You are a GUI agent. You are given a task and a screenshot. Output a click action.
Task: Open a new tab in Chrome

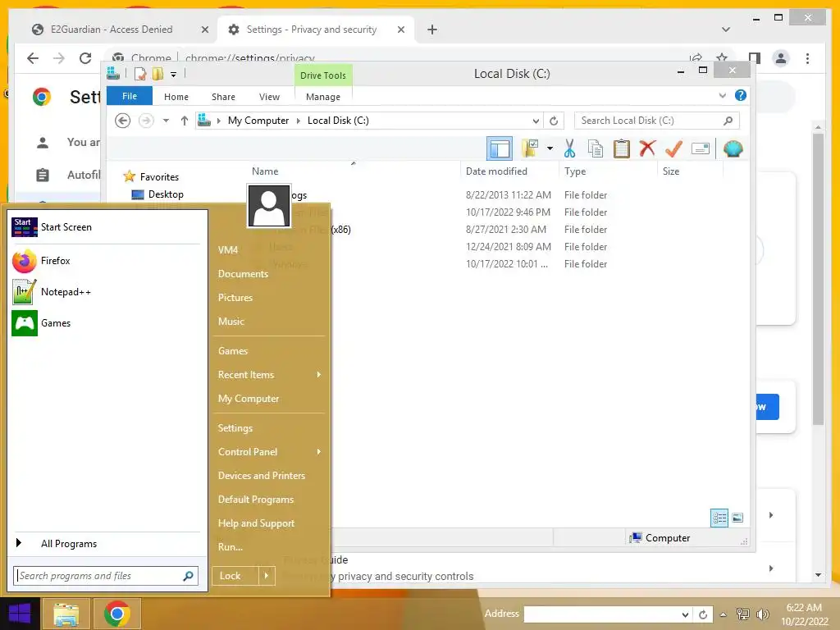(431, 30)
